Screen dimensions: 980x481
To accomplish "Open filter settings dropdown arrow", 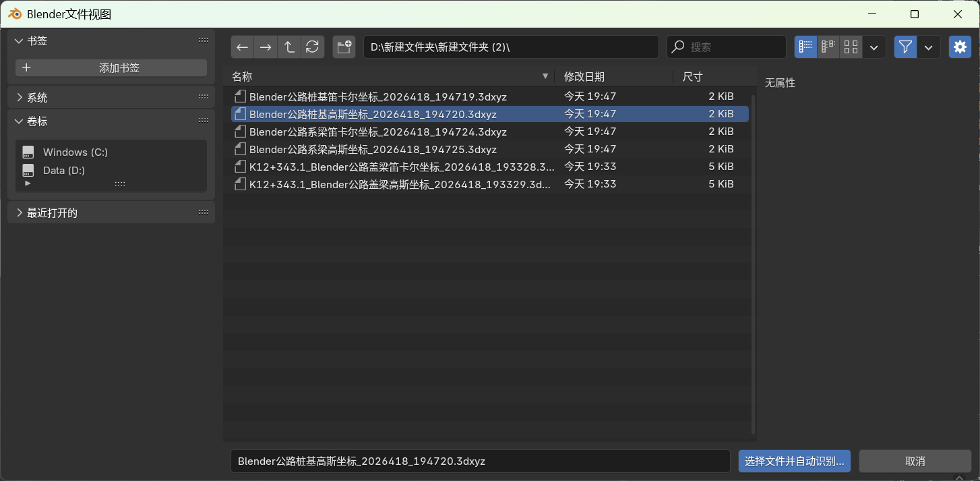I will 929,47.
